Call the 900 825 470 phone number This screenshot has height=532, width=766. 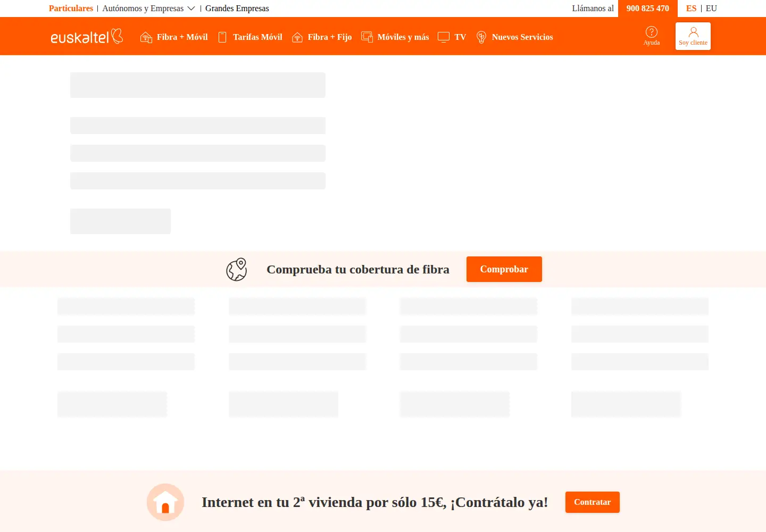tap(648, 9)
